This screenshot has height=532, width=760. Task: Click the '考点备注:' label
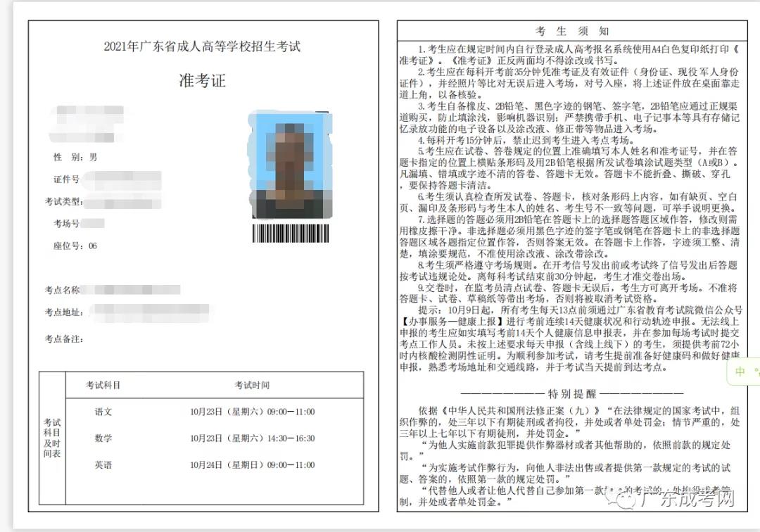point(64,338)
